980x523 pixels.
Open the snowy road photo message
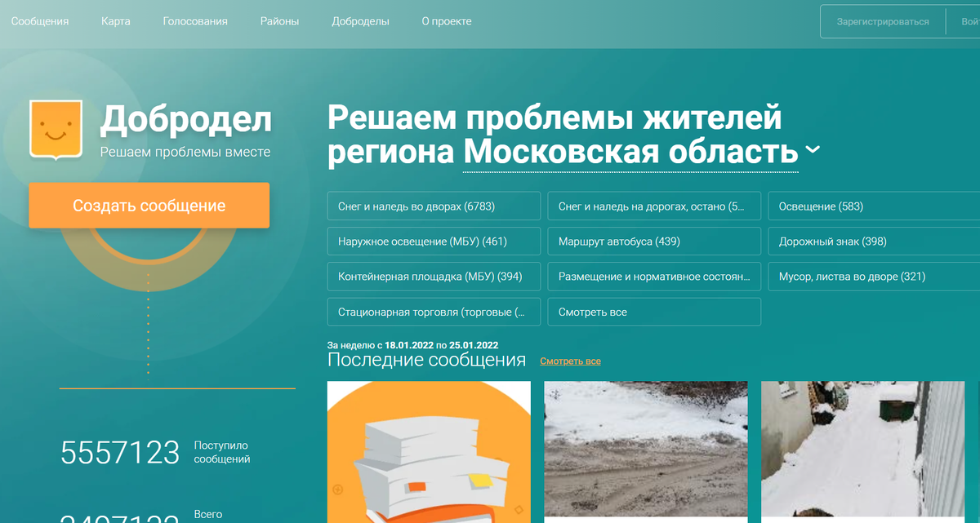click(646, 450)
